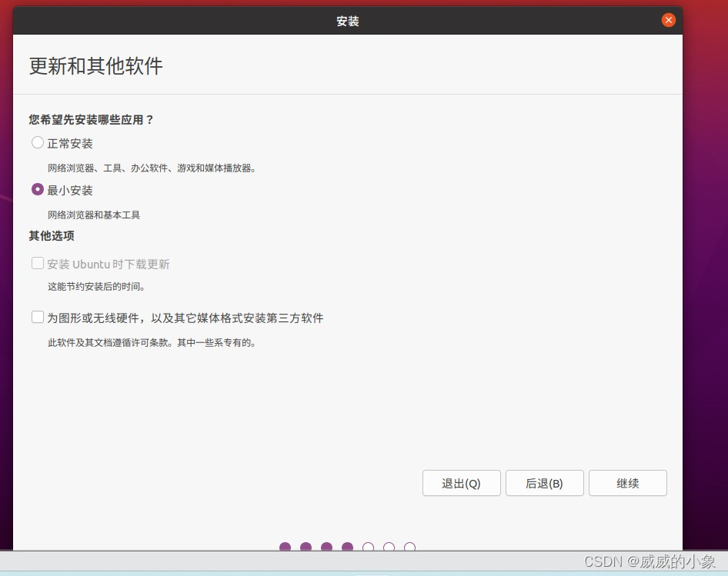Enable the 为图形或无线硬件安装第三方软件 checkbox
The image size is (728, 576).
click(37, 316)
